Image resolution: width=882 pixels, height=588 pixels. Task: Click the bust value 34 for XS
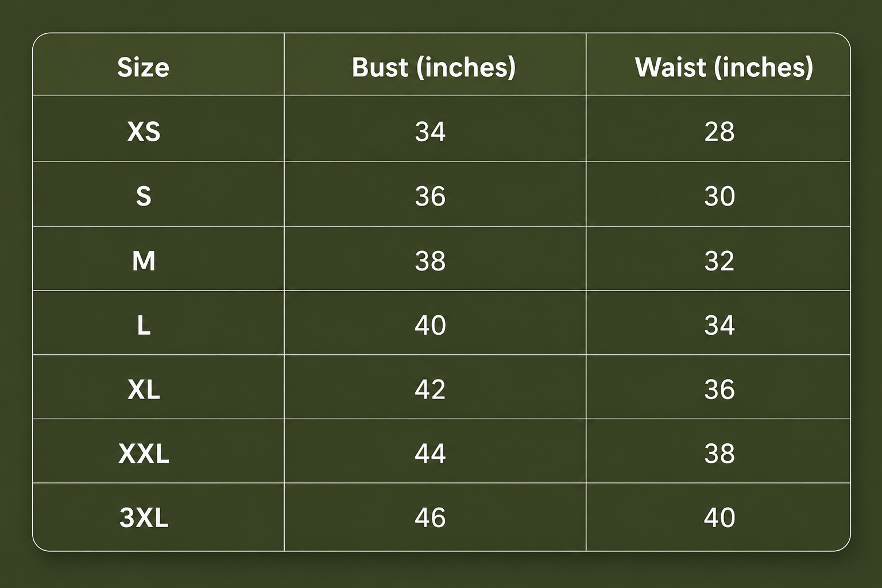click(430, 131)
